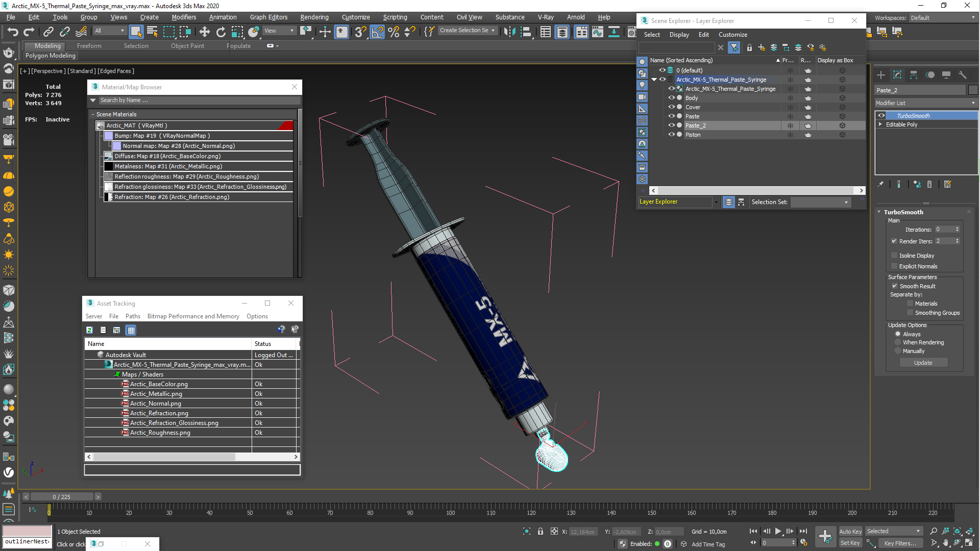Choose the Select and Move tool
The image size is (980, 551).
click(204, 32)
